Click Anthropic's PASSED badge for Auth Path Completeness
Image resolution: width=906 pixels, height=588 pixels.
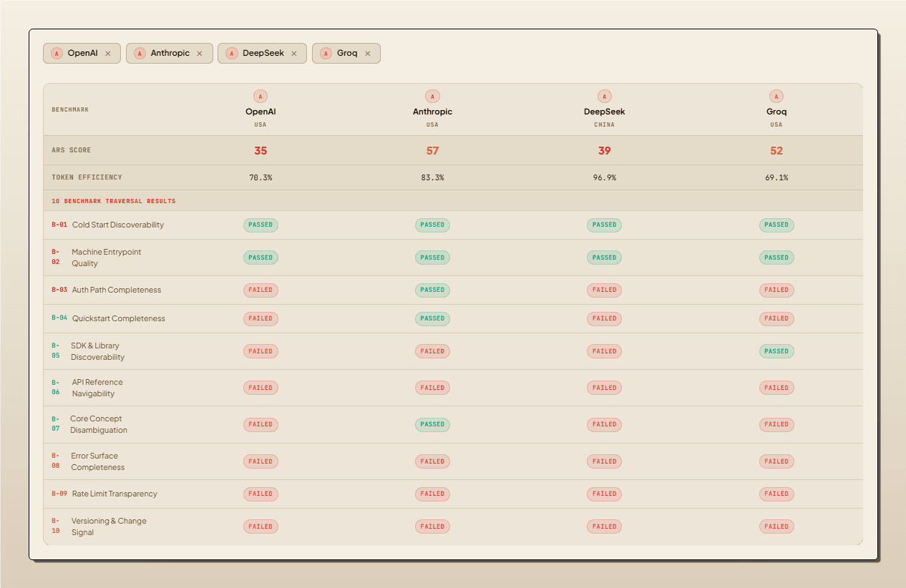point(432,290)
